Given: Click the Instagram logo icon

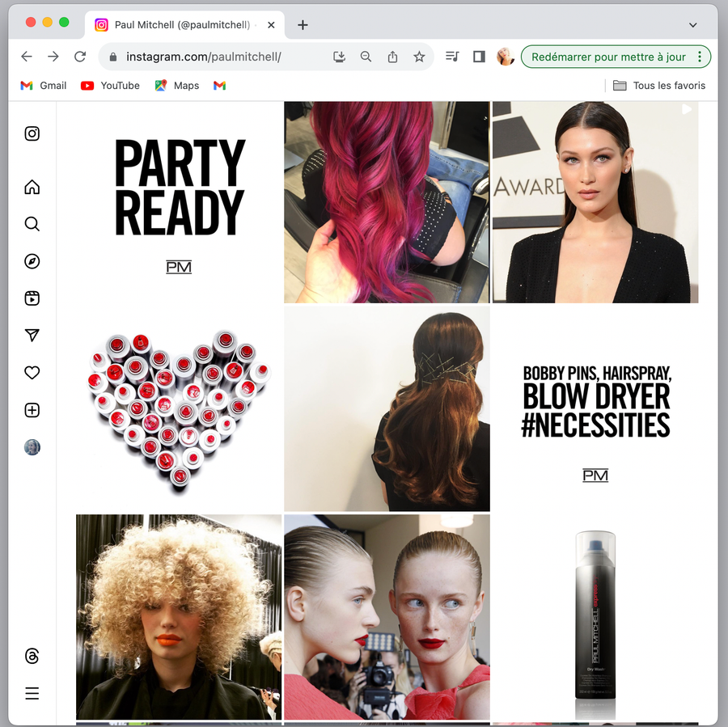Looking at the screenshot, I should [32, 134].
